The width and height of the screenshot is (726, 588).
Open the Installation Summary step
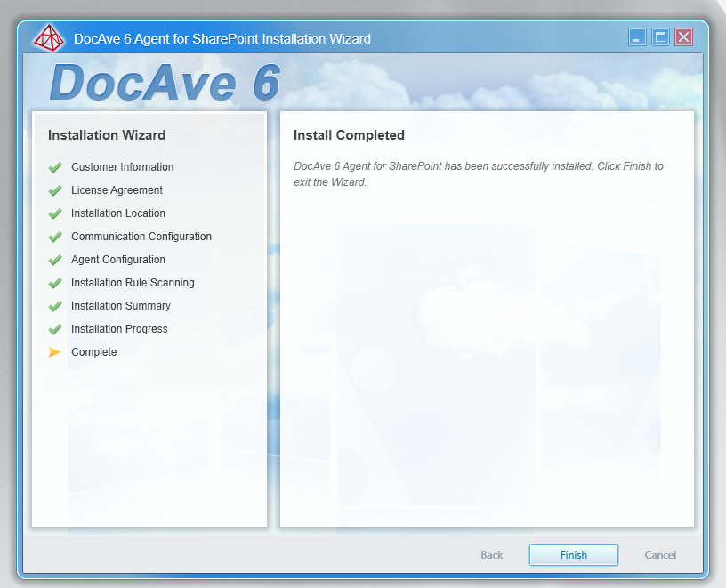(x=121, y=306)
